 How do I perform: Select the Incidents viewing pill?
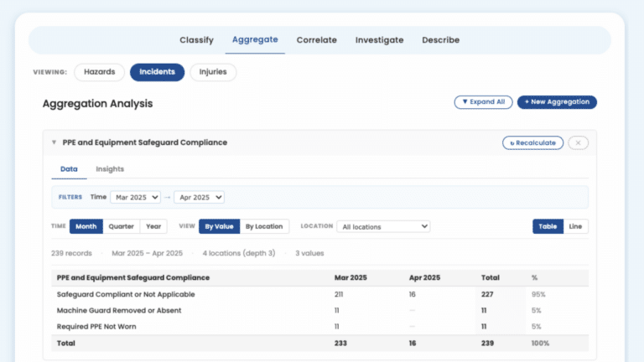click(158, 72)
